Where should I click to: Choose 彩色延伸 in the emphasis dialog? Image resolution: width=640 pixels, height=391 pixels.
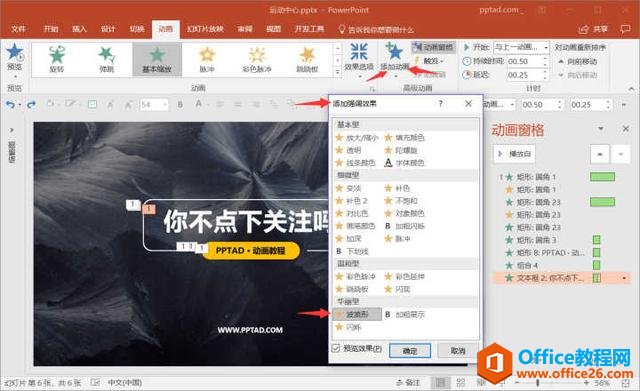[405, 277]
